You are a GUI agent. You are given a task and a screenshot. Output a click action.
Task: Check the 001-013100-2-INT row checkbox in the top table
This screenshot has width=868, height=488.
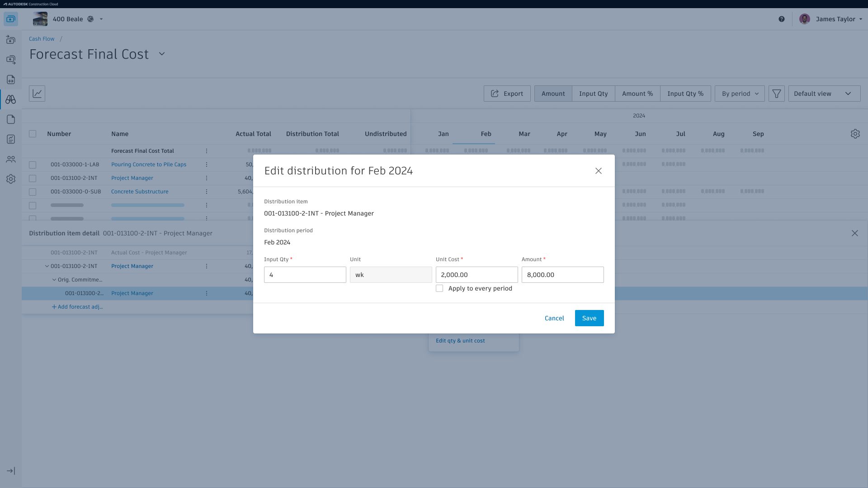click(33, 178)
